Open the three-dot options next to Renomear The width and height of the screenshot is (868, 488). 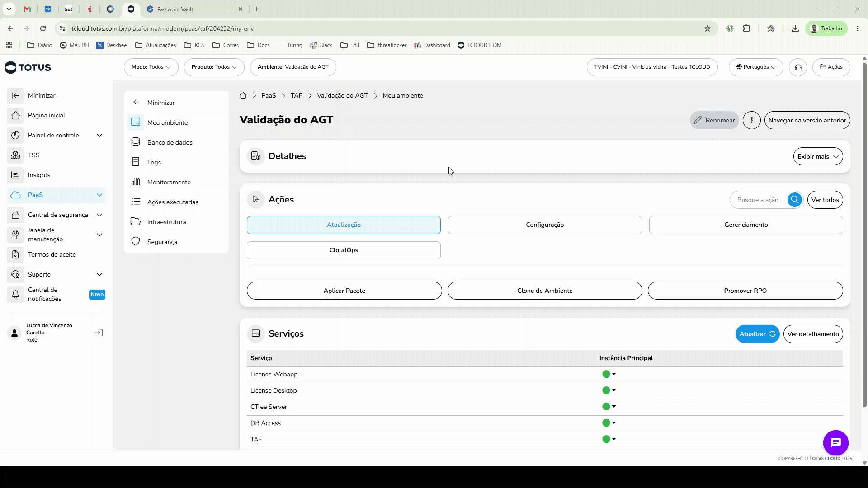752,120
